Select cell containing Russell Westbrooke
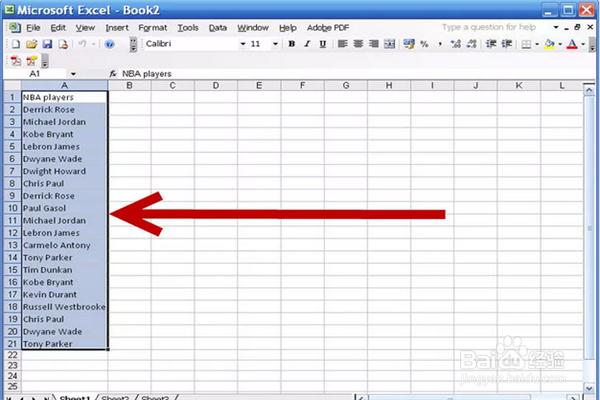The height and width of the screenshot is (400, 600). [64, 307]
